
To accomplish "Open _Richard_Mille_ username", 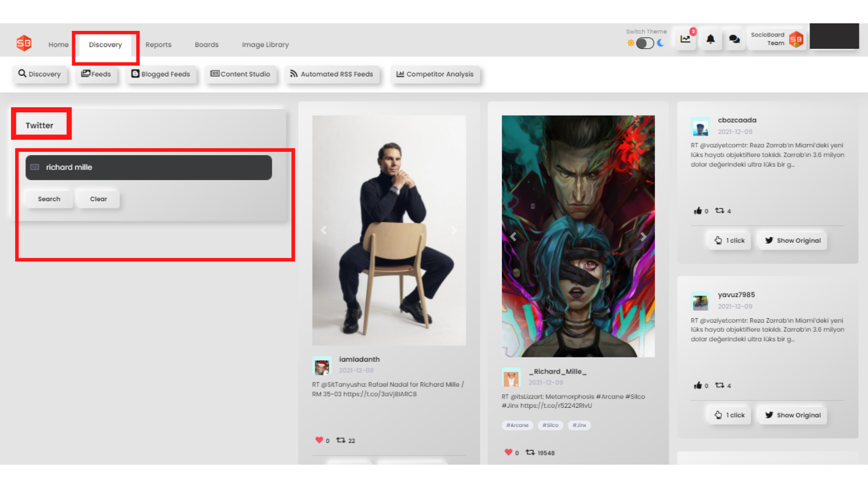I will click(x=558, y=372).
